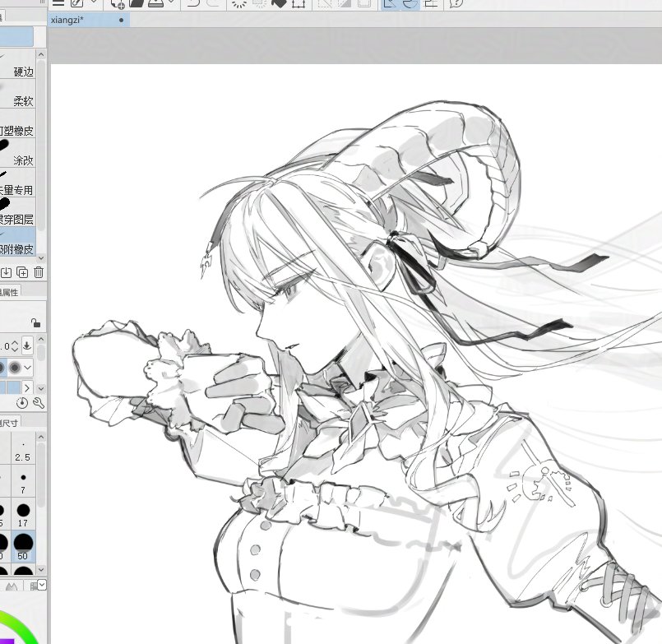Screen dimensions: 662x644
Task: Open the dropdown next to CLIP STUDIO icon
Action: (x=94, y=2)
